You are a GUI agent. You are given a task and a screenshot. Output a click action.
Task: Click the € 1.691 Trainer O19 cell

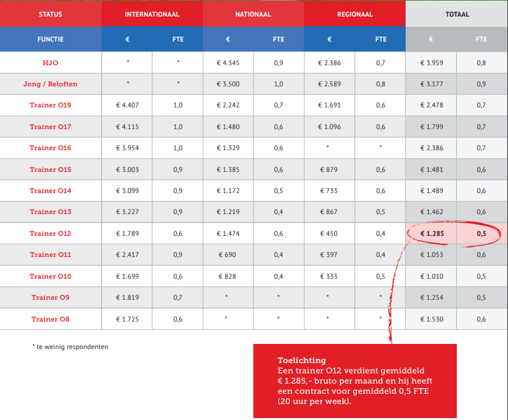[329, 105]
